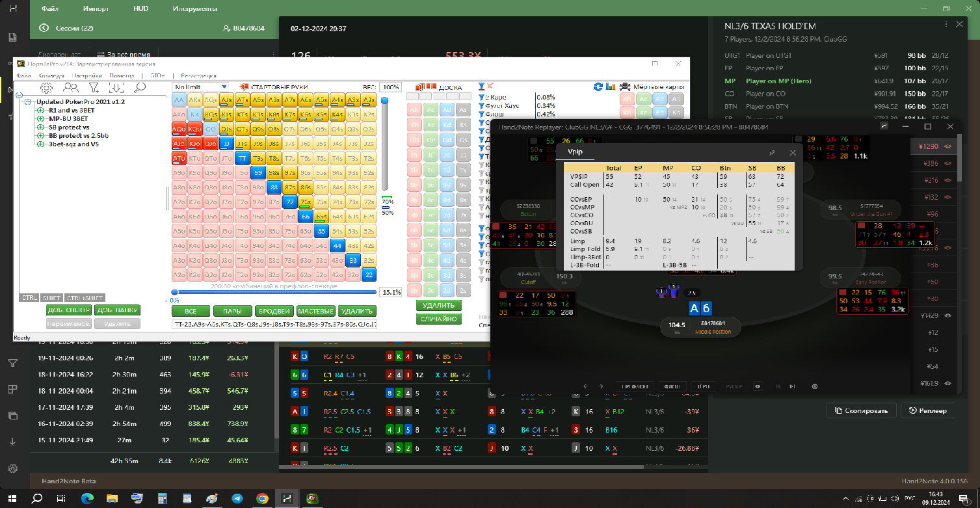
Task: Step to next action in replayer
Action: pos(600,386)
